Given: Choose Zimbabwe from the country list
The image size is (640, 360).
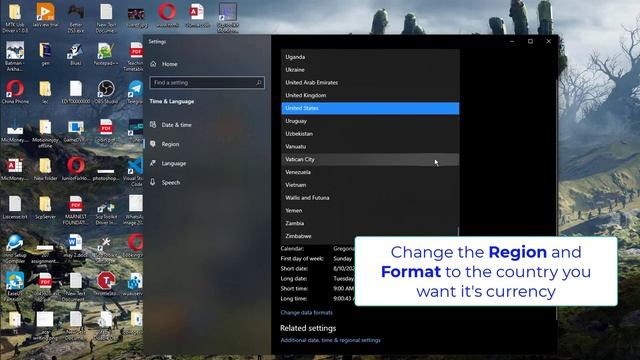Looking at the screenshot, I should click(x=370, y=236).
